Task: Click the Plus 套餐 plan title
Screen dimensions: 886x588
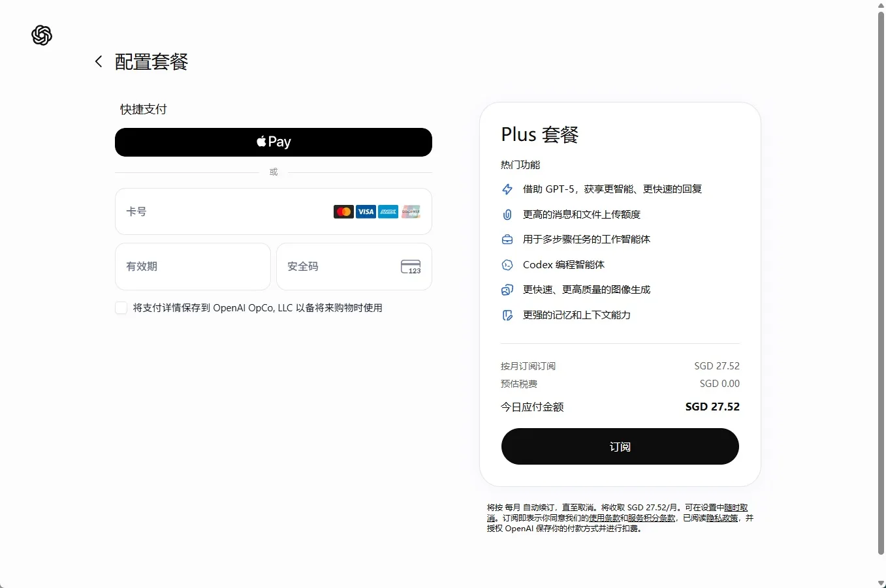Action: [x=540, y=134]
